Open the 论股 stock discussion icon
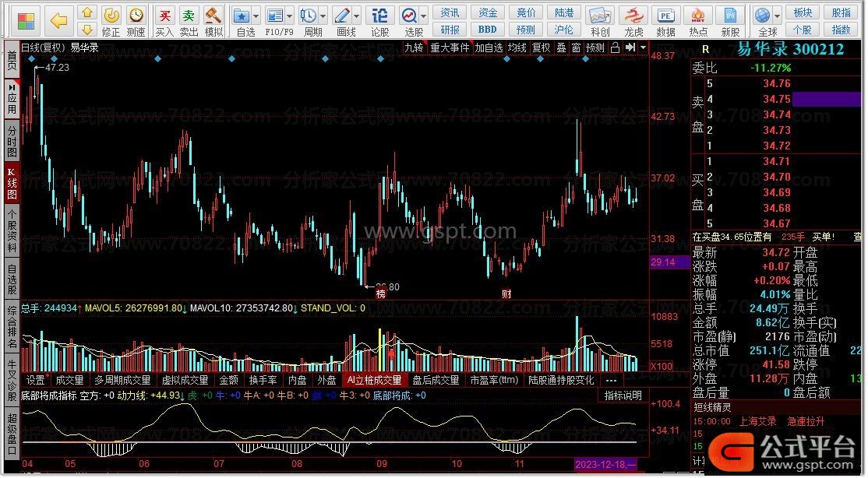This screenshot has width=868, height=478. (379, 21)
